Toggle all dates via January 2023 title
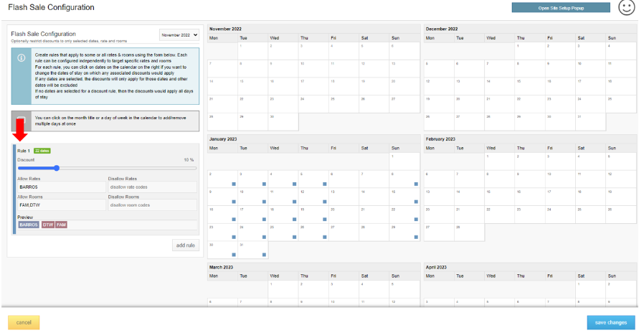The height and width of the screenshot is (333, 644). [223, 139]
